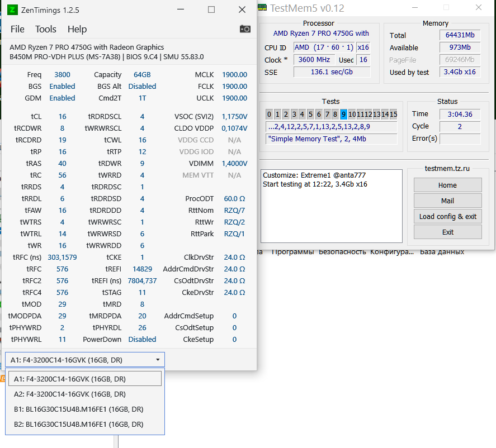Click the TestMem5 memory chip title icon

point(262,8)
